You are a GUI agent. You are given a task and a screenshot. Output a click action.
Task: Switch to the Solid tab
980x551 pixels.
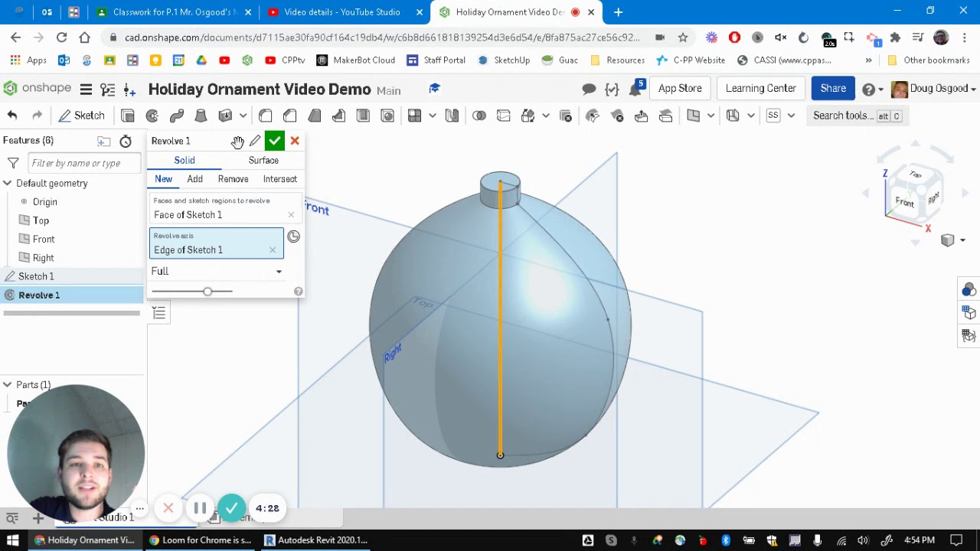click(x=185, y=161)
